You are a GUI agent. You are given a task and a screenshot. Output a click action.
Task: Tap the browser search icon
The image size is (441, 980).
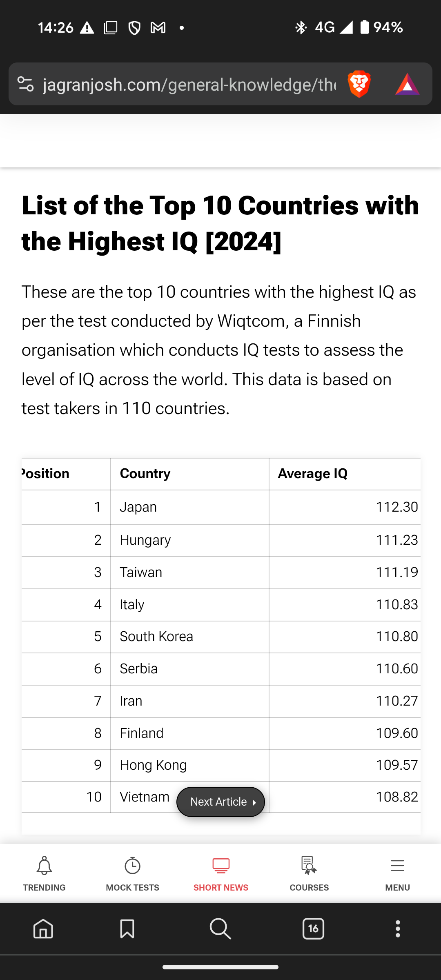click(220, 929)
